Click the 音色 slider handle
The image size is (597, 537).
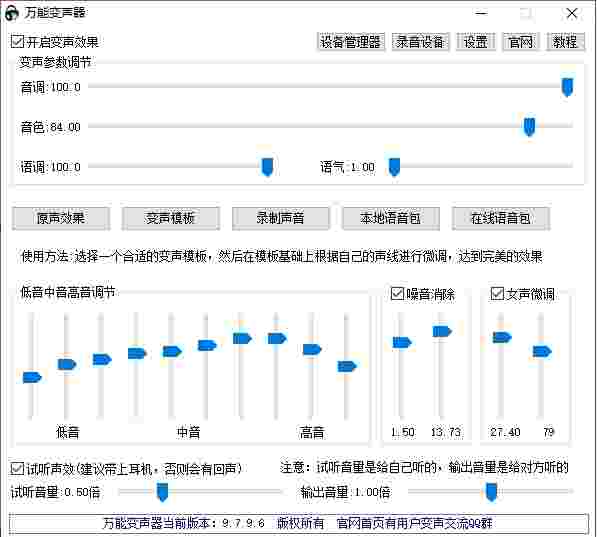pyautogui.click(x=529, y=127)
